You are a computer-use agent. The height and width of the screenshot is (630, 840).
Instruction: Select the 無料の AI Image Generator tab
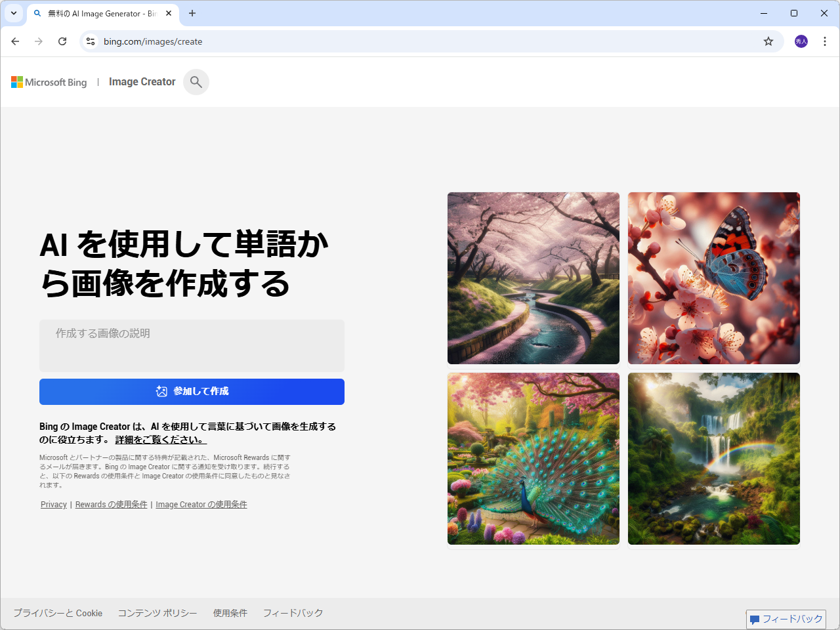pyautogui.click(x=98, y=13)
